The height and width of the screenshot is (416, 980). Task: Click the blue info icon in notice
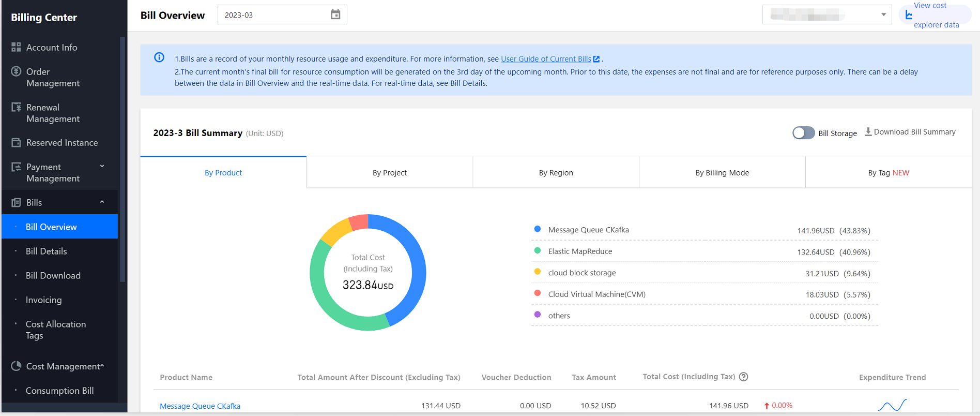(159, 57)
